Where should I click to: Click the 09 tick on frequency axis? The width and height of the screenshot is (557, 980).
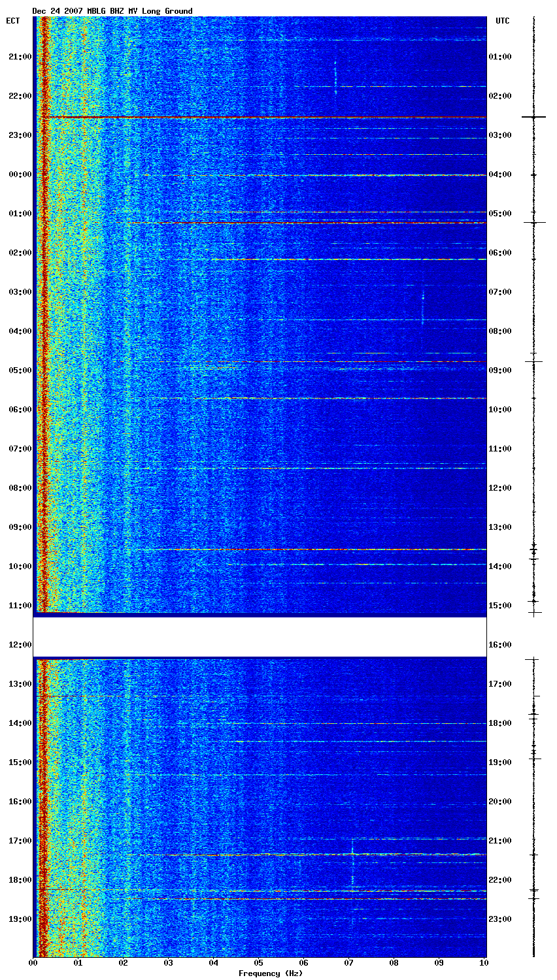pyautogui.click(x=439, y=963)
